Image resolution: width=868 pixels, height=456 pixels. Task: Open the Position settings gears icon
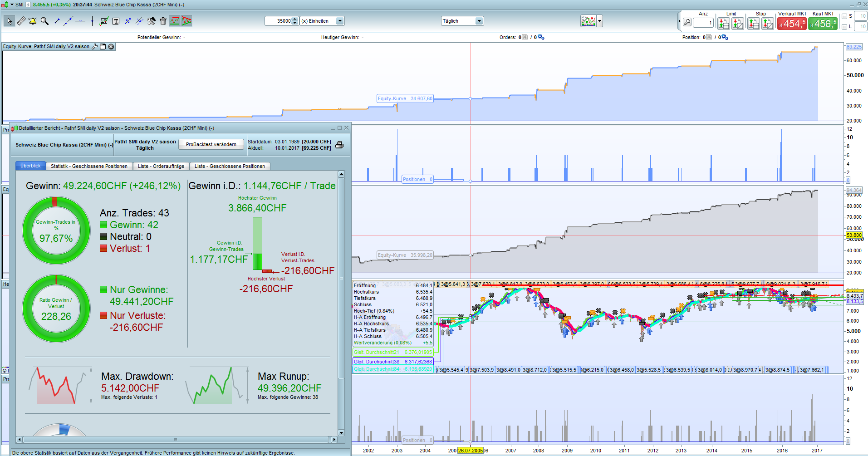725,37
